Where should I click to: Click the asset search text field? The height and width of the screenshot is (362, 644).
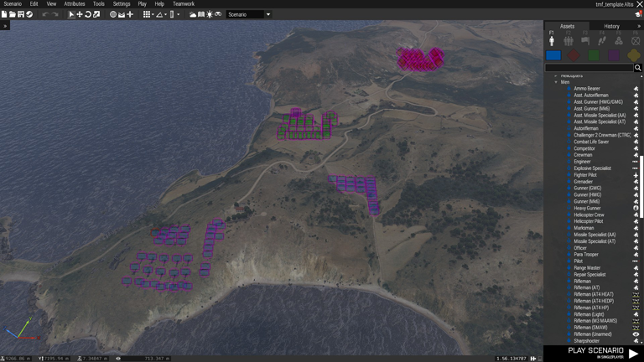[x=589, y=68]
